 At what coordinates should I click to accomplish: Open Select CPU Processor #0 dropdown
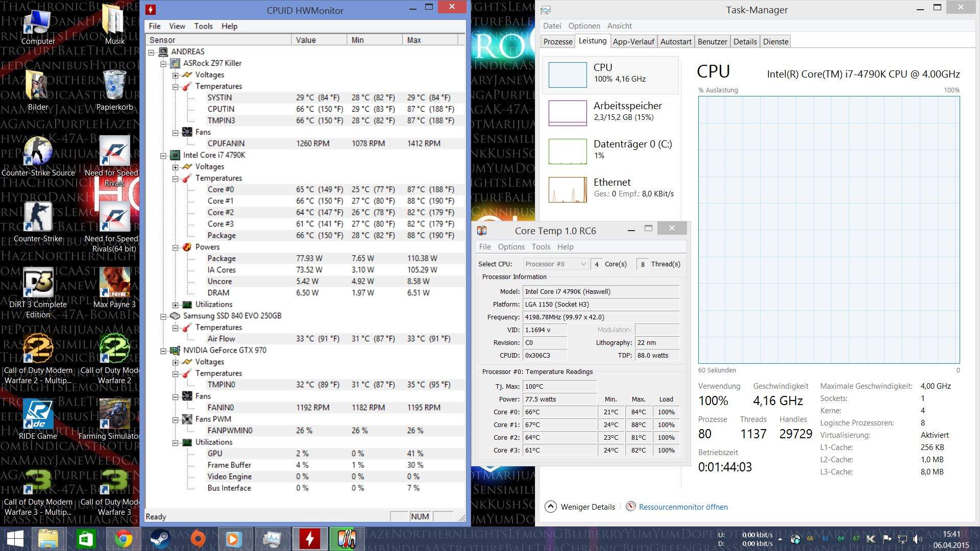point(556,264)
